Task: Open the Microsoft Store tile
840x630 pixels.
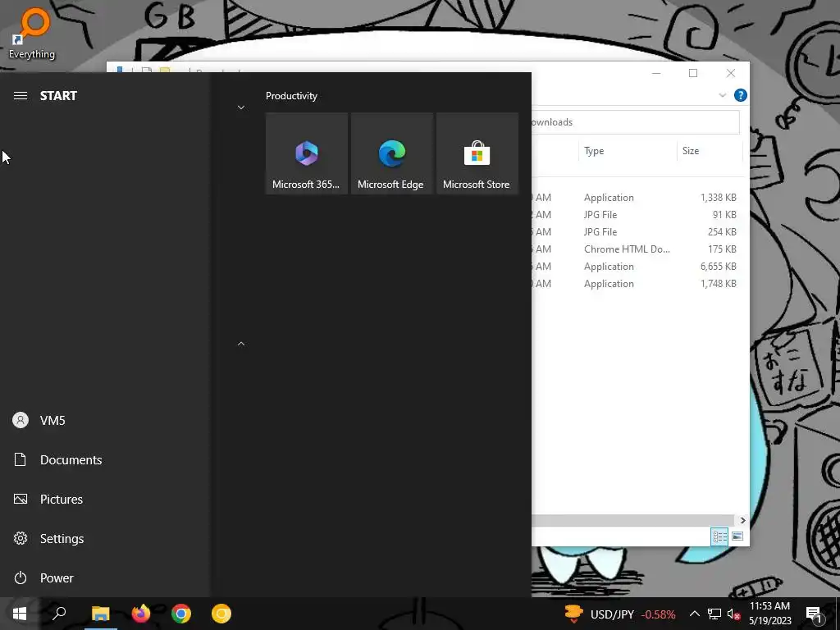Action: click(477, 153)
